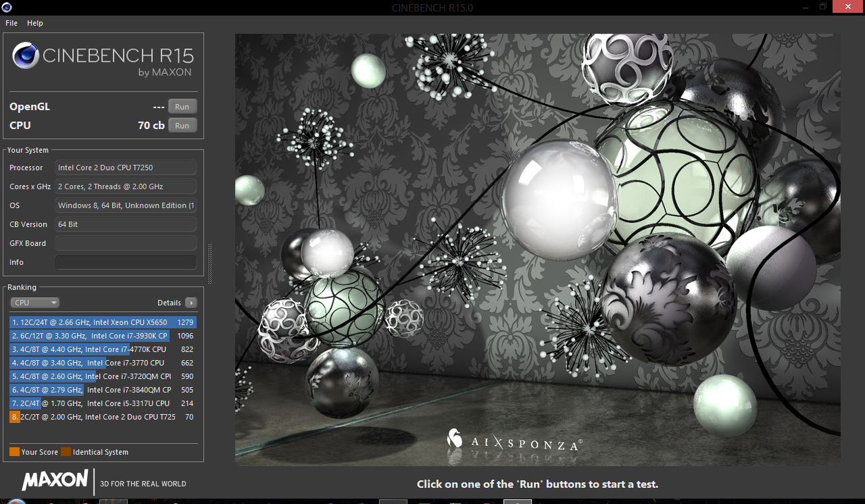Close the Cinebench window

[x=849, y=7]
